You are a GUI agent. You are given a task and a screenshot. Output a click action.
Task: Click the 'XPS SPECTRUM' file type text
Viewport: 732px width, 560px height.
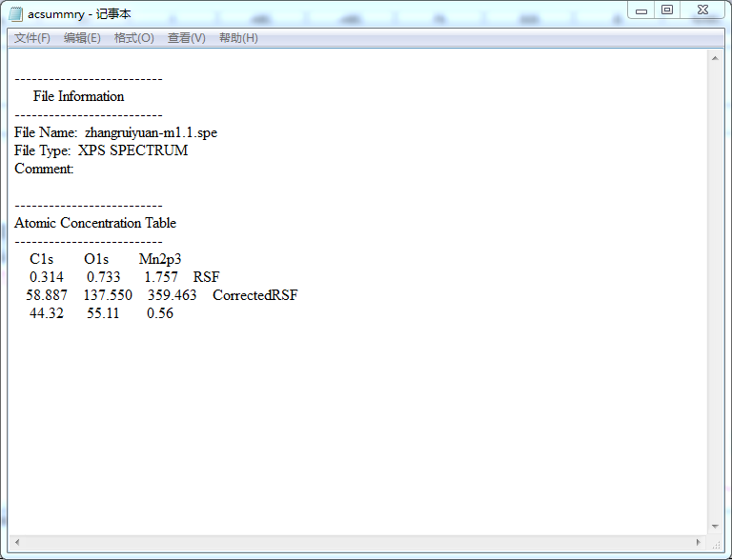(133, 150)
